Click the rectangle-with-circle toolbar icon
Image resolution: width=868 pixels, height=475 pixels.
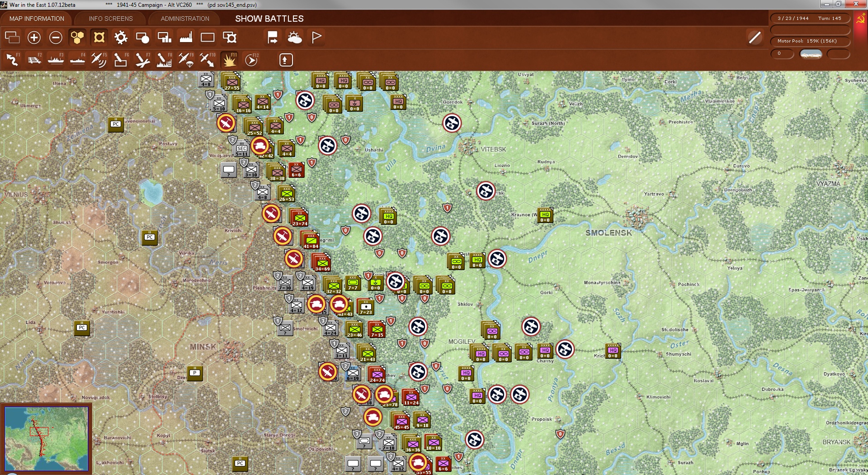tap(142, 37)
